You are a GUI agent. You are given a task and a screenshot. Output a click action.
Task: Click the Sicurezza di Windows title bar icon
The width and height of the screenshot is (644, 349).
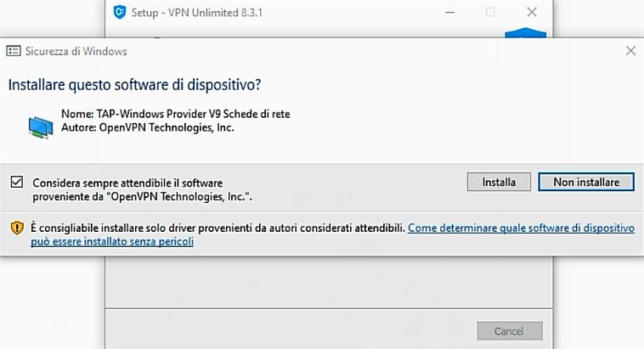14,51
